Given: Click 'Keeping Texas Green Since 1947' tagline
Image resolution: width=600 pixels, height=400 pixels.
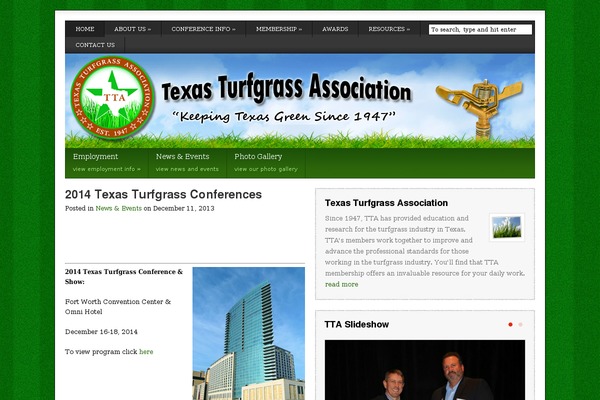Looking at the screenshot, I should click(x=284, y=116).
